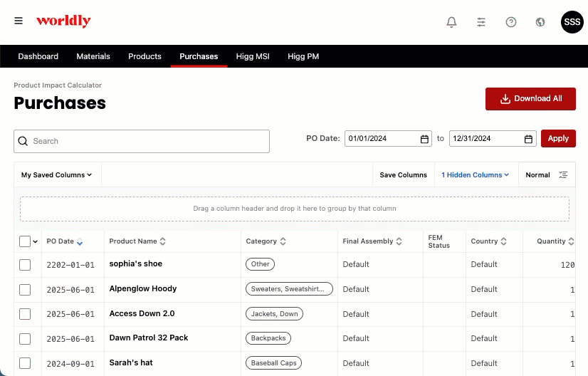Select the Purchases tab
Screen dimensions: 588x376
pyautogui.click(x=199, y=56)
